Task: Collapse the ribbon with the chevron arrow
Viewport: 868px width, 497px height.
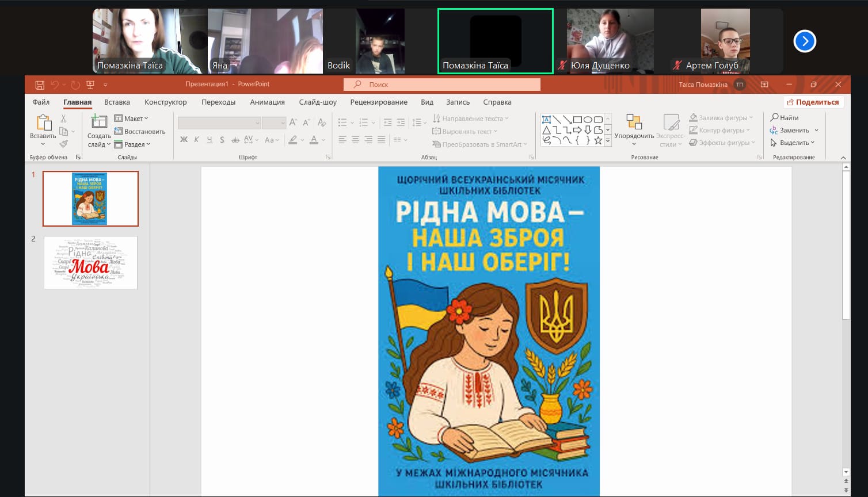Action: point(843,158)
